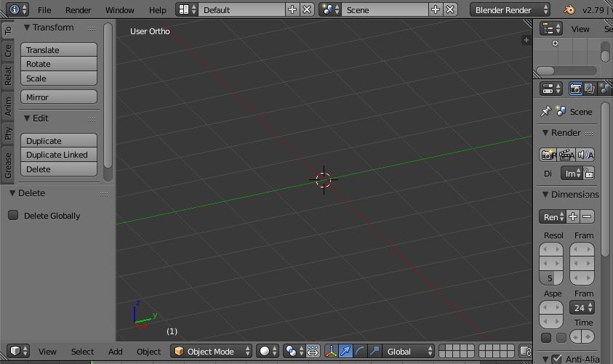The width and height of the screenshot is (613, 364).
Task: Switch to the Grease Pencil tab
Action: tap(8, 165)
